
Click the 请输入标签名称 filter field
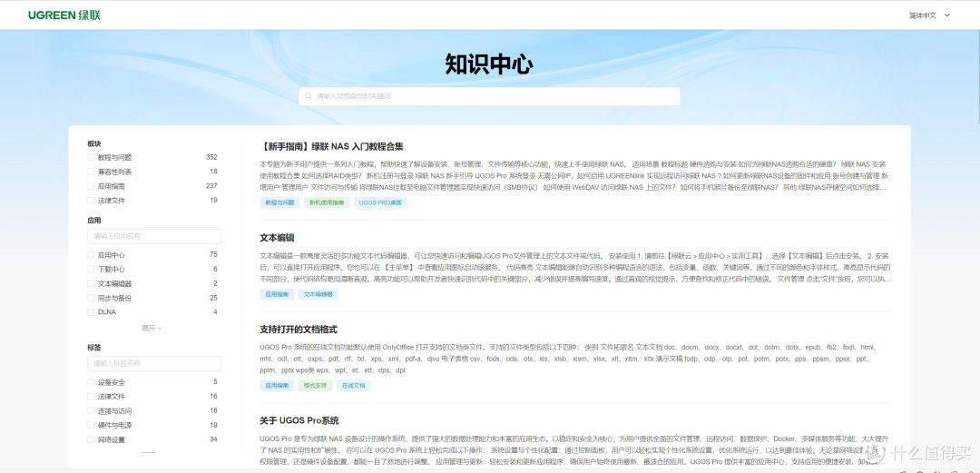click(154, 363)
